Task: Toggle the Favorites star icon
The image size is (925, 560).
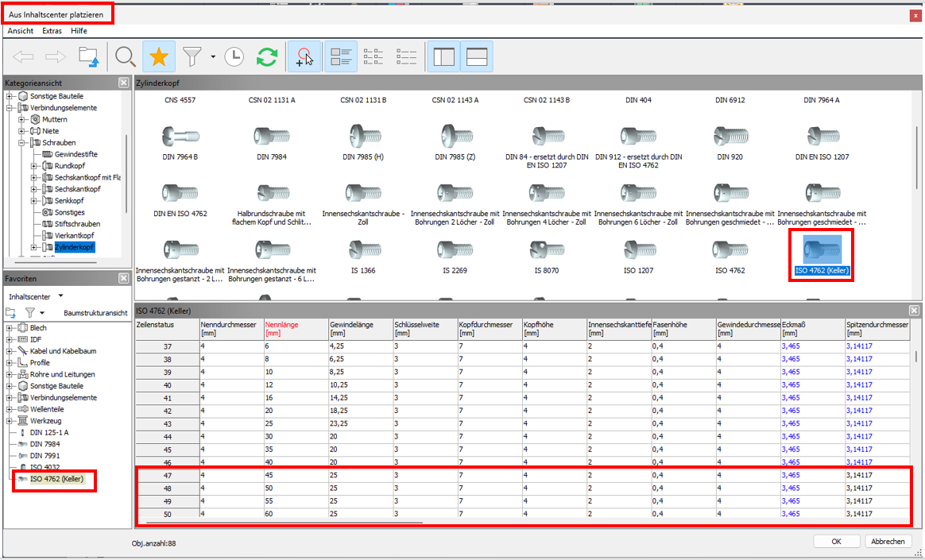Action: coord(159,56)
